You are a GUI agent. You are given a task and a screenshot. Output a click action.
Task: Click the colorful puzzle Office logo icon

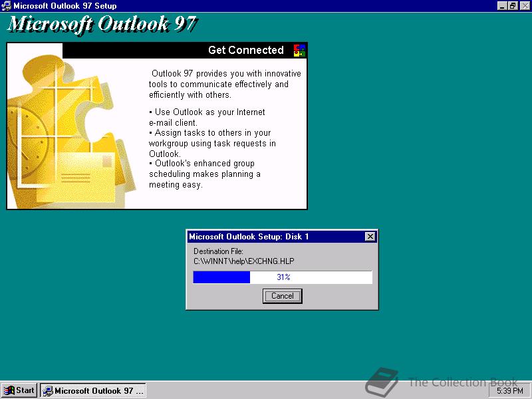pyautogui.click(x=299, y=51)
